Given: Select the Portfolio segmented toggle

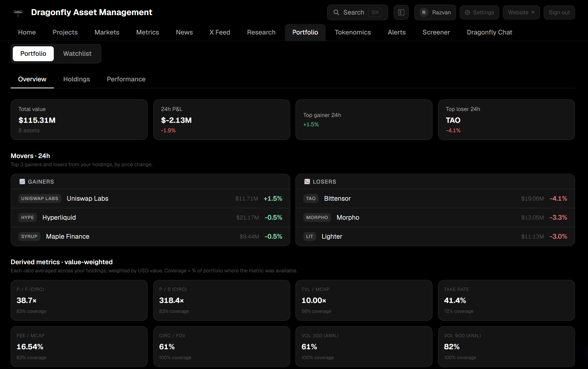Looking at the screenshot, I should (x=33, y=54).
